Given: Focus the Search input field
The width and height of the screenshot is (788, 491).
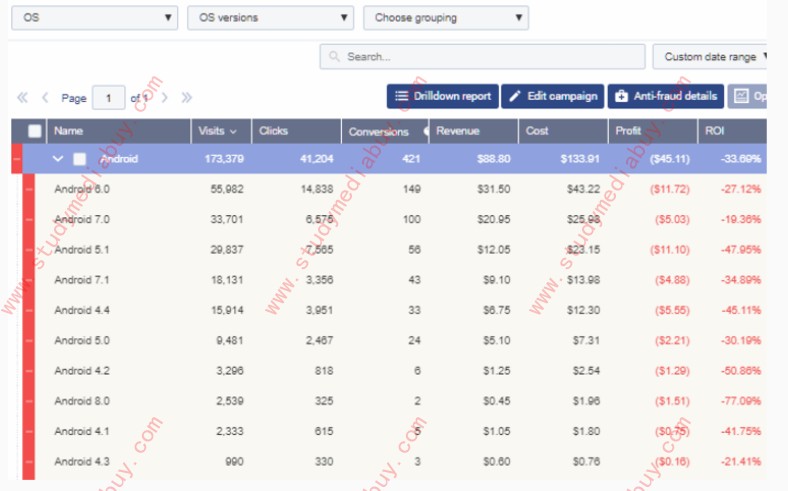Looking at the screenshot, I should [482, 57].
